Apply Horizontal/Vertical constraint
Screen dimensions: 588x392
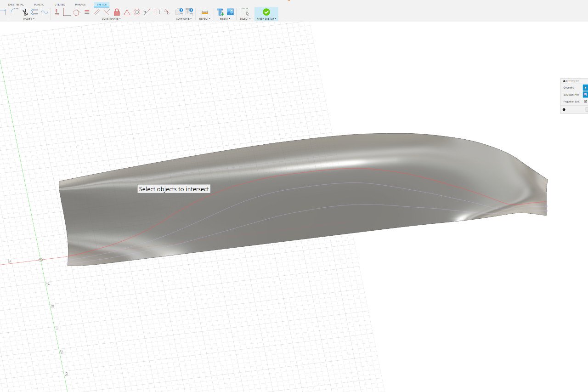pos(57,12)
